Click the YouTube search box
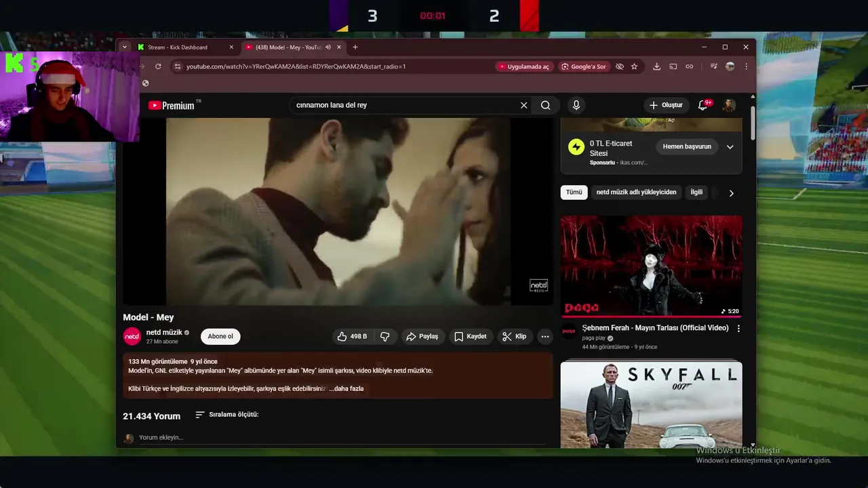868x488 pixels. click(x=404, y=105)
